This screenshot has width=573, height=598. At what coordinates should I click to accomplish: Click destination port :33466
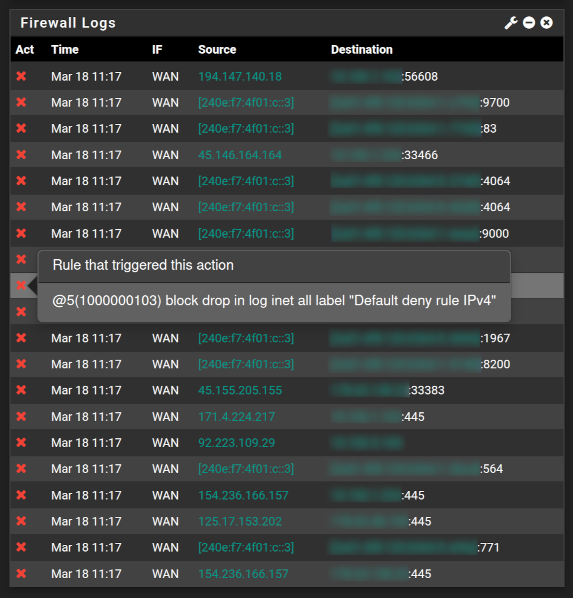pyautogui.click(x=420, y=155)
